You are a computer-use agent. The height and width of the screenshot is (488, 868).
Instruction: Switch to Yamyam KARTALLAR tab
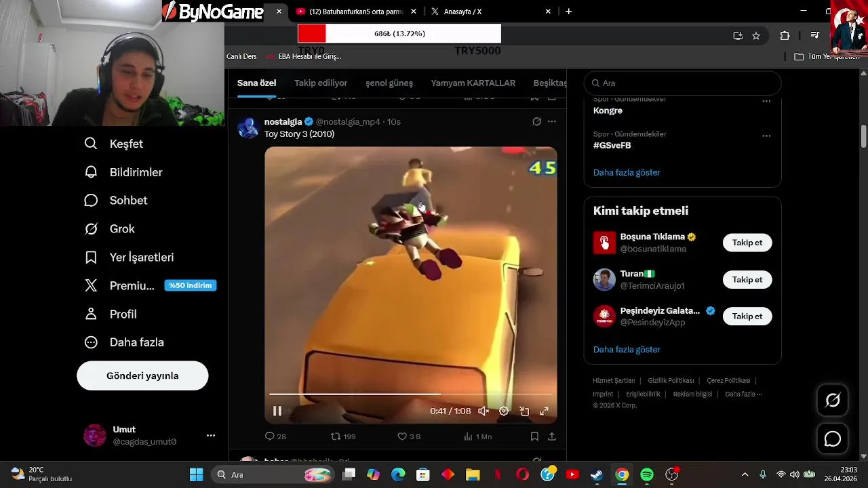pyautogui.click(x=473, y=83)
